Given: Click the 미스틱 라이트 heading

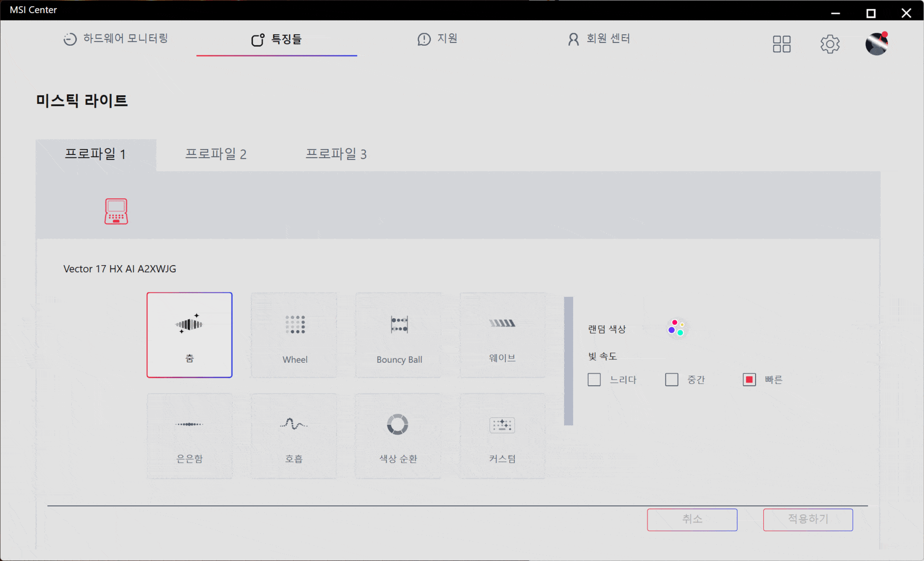Looking at the screenshot, I should [82, 101].
